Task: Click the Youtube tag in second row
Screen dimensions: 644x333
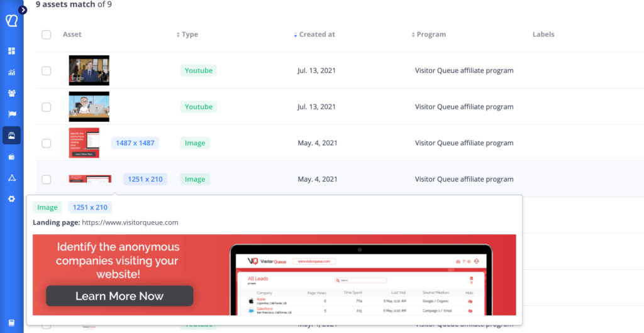Action: [199, 107]
